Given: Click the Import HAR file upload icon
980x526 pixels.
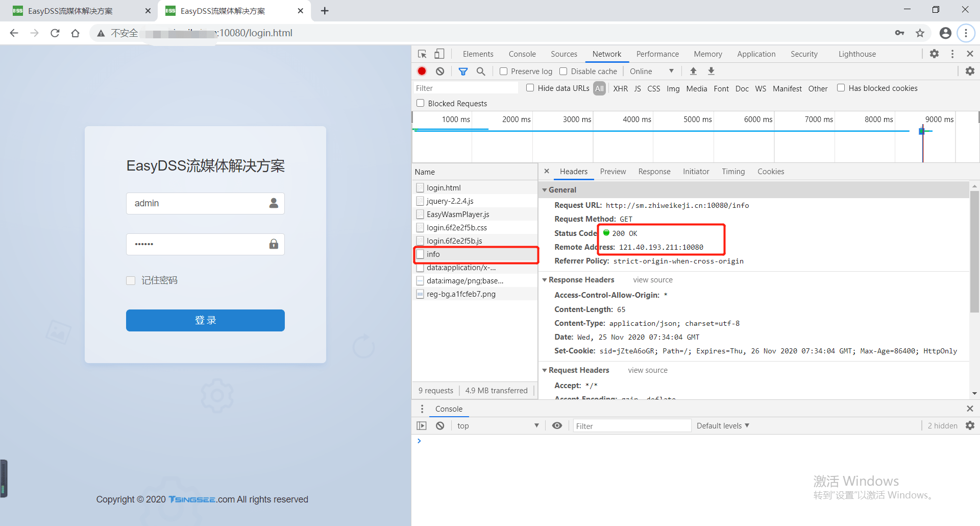Looking at the screenshot, I should click(693, 71).
